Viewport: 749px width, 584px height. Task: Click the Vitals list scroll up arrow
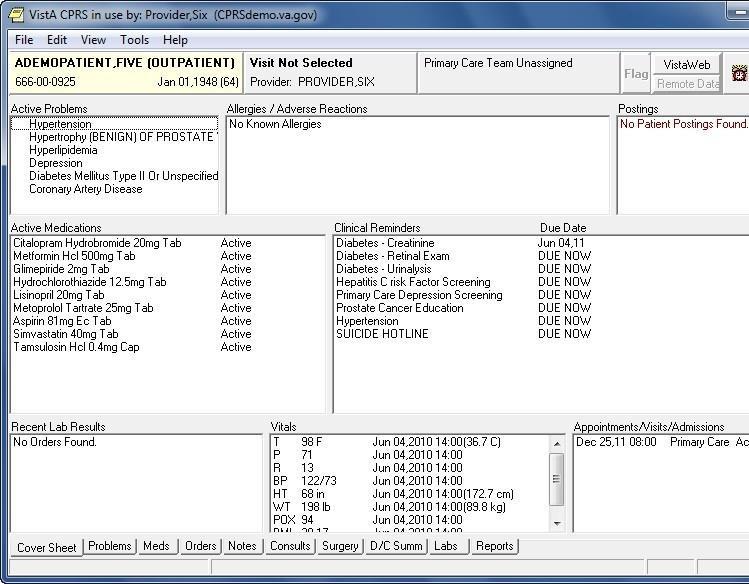(556, 444)
